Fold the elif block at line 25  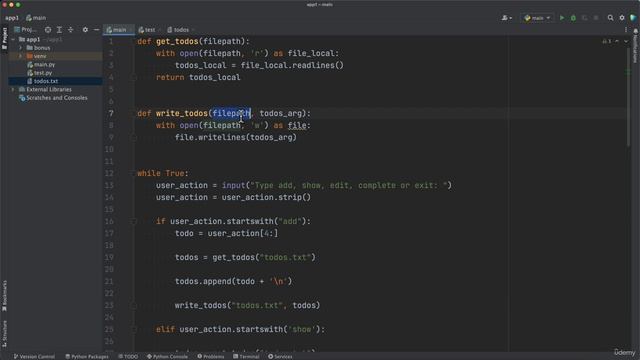133,329
